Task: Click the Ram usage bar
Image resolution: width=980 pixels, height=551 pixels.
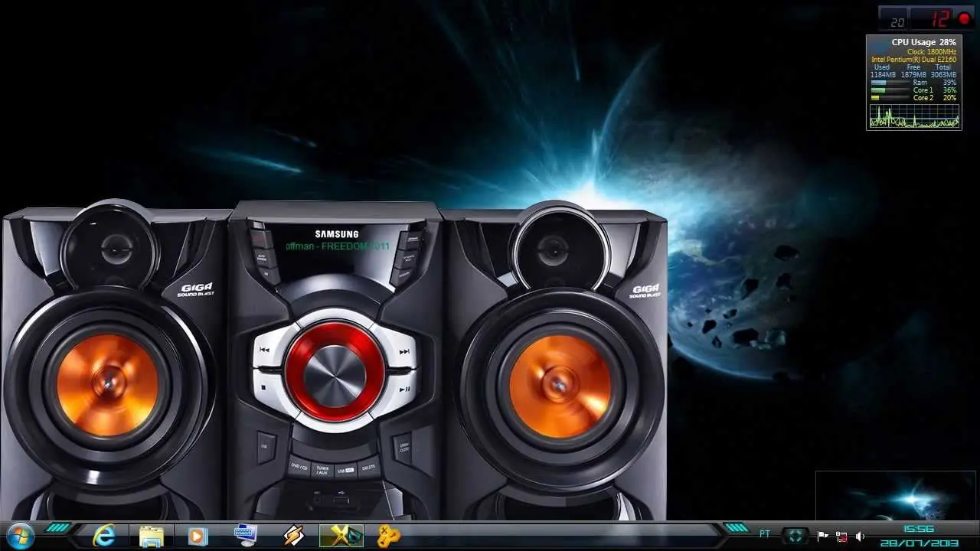Action: coord(890,83)
